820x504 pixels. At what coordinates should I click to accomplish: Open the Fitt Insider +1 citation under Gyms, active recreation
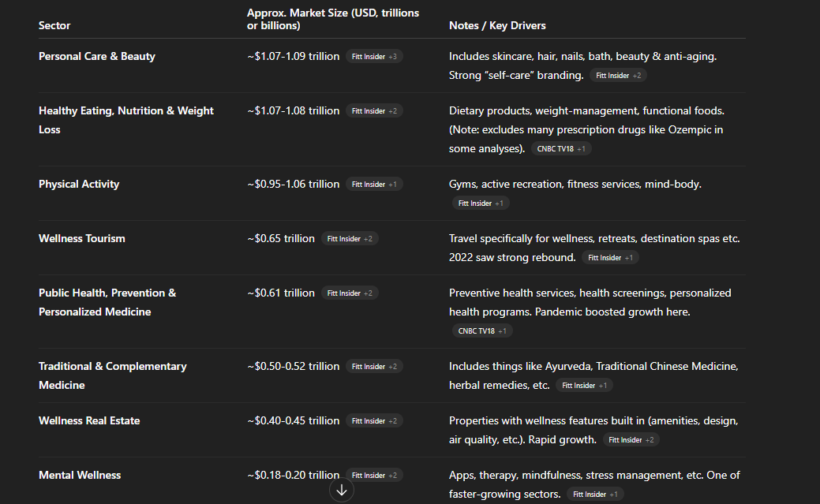click(481, 203)
